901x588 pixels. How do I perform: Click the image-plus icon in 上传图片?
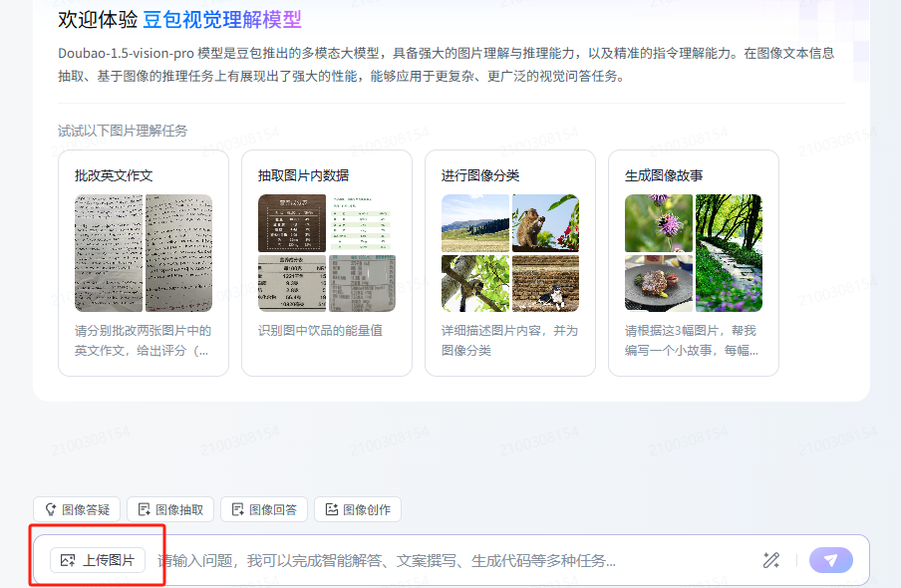click(68, 560)
